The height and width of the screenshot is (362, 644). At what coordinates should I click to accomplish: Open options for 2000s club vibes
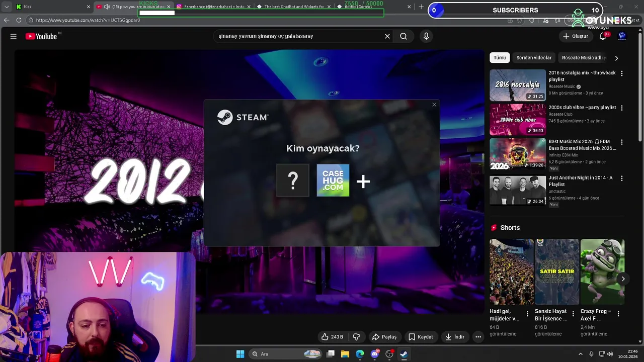(x=622, y=108)
